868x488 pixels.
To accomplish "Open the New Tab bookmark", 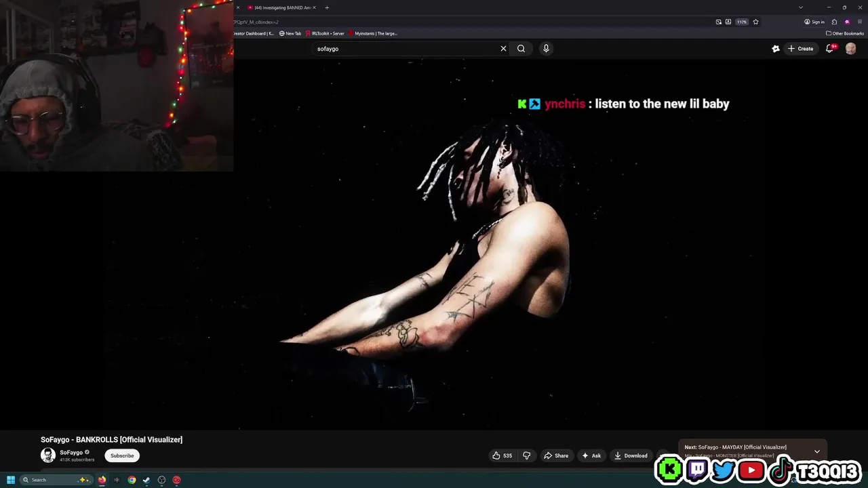I will coord(290,33).
